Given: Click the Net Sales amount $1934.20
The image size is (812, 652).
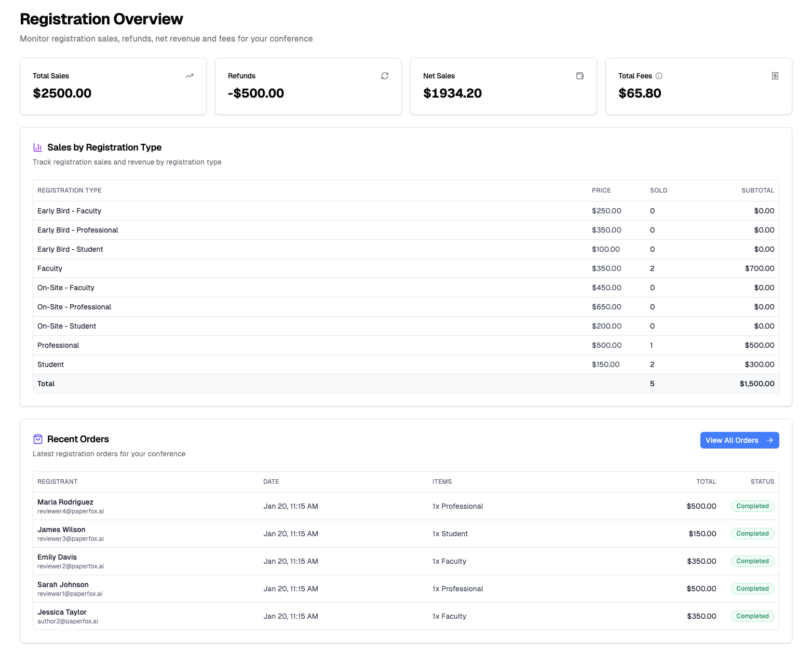Looking at the screenshot, I should click(x=452, y=93).
